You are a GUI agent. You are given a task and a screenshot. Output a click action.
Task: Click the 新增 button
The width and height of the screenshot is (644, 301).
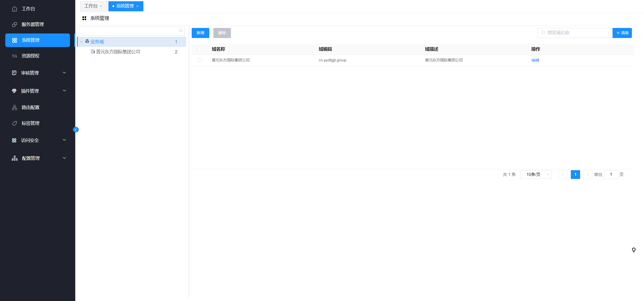pyautogui.click(x=200, y=33)
